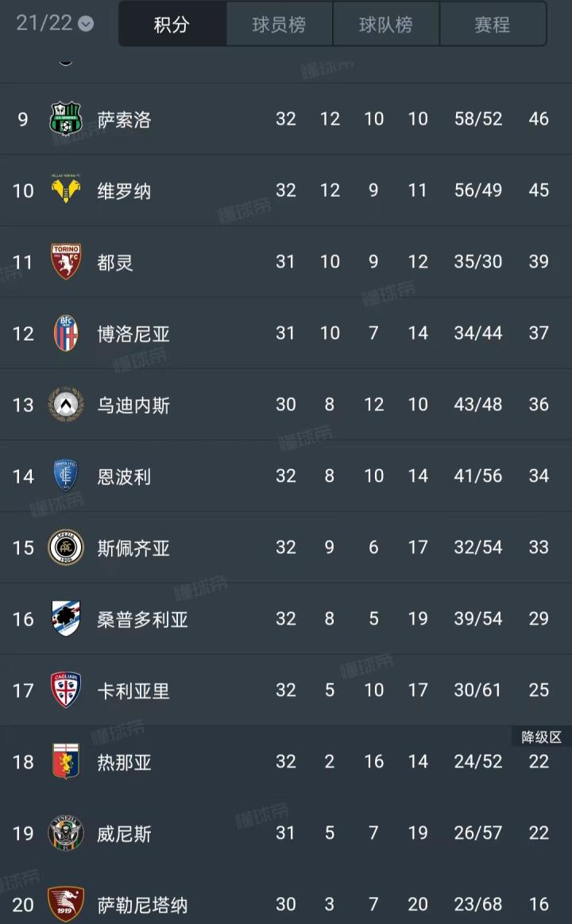Click the Empoli club crest
The image size is (572, 924).
point(66,476)
